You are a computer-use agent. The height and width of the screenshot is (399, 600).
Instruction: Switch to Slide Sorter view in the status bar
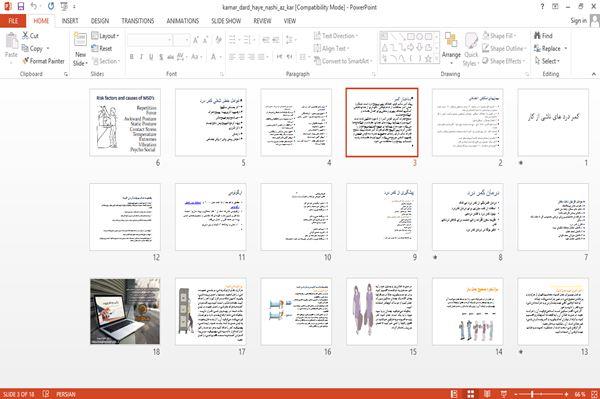tap(471, 394)
